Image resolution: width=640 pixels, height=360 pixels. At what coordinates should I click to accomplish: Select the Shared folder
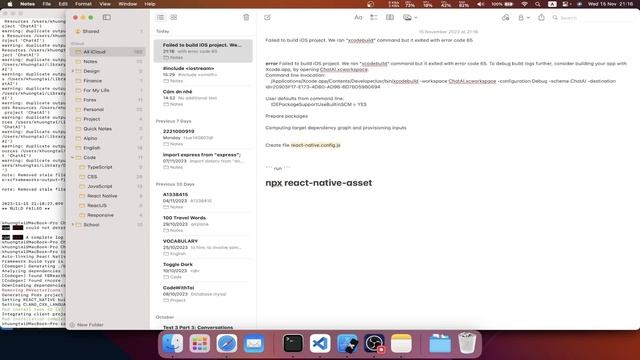108,31
